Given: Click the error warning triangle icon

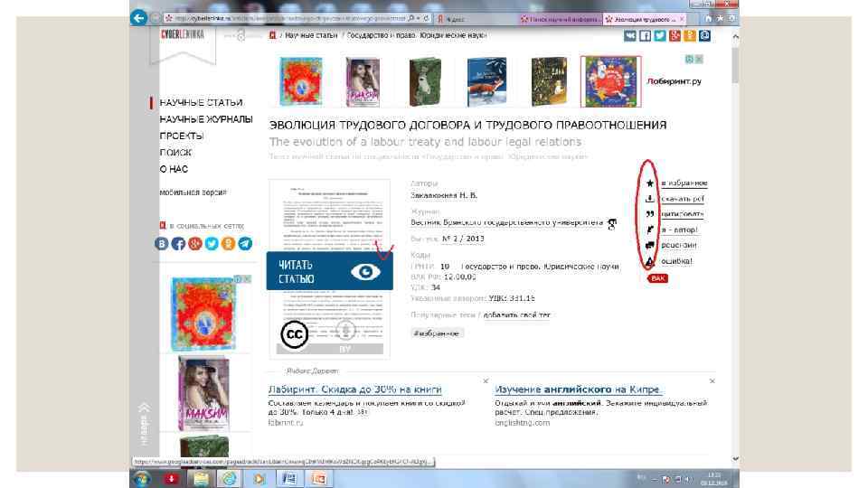Looking at the screenshot, I should tap(650, 261).
